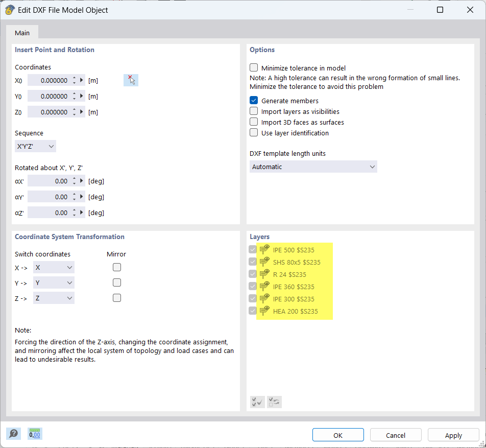The width and height of the screenshot is (486, 448).
Task: Switch to the Main tab
Action: [22, 33]
